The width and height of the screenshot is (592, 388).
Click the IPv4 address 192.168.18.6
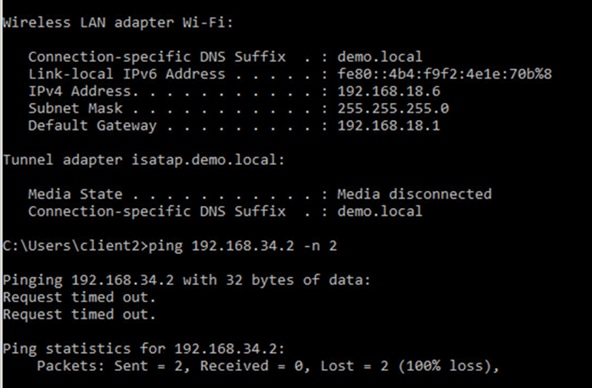(x=388, y=91)
